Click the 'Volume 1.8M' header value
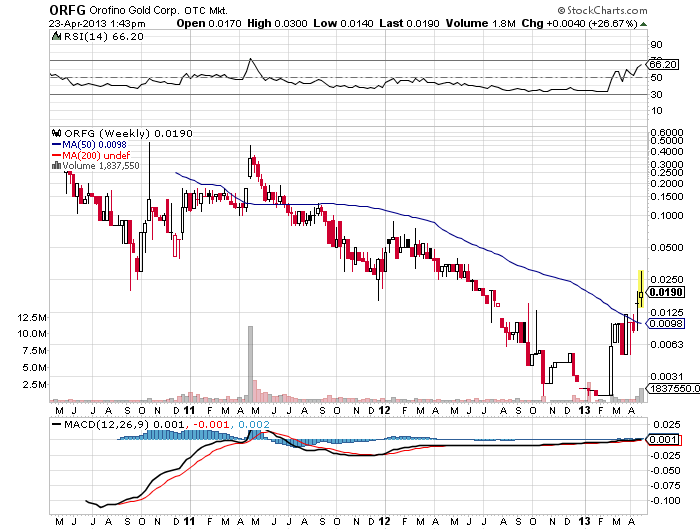Screen dimensions: 700x530 click(480, 23)
